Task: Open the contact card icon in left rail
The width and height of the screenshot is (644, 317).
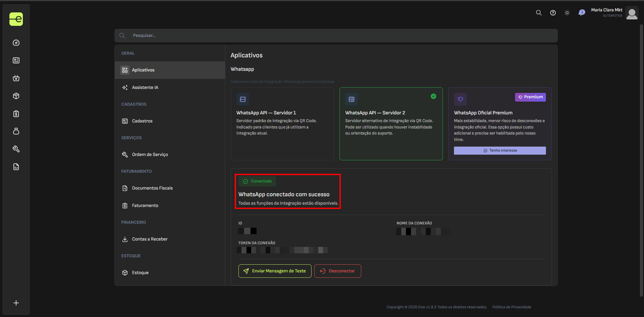Action: coord(16,60)
